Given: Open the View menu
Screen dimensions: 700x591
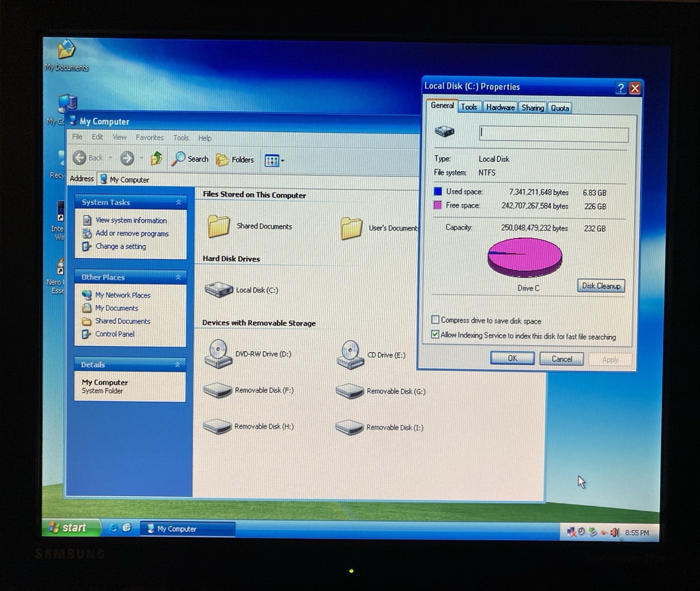Looking at the screenshot, I should click(x=119, y=137).
